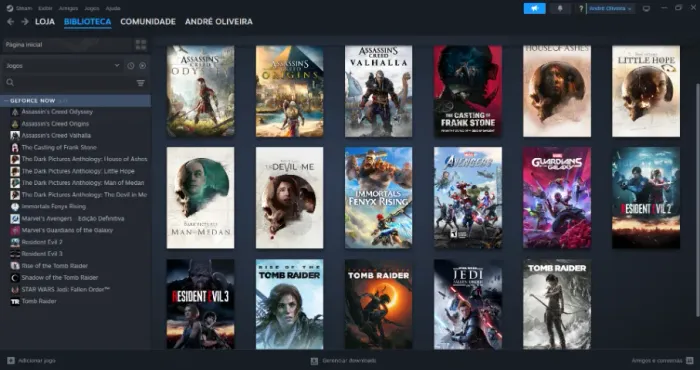This screenshot has height=370, width=700.
Task: Open Immortals Fenyx Rising cover art
Action: point(379,198)
